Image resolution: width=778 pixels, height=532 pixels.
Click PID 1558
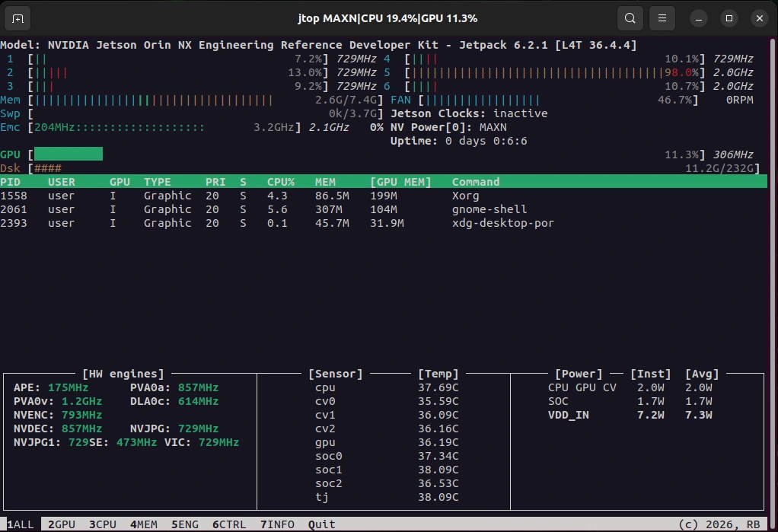[x=14, y=196]
